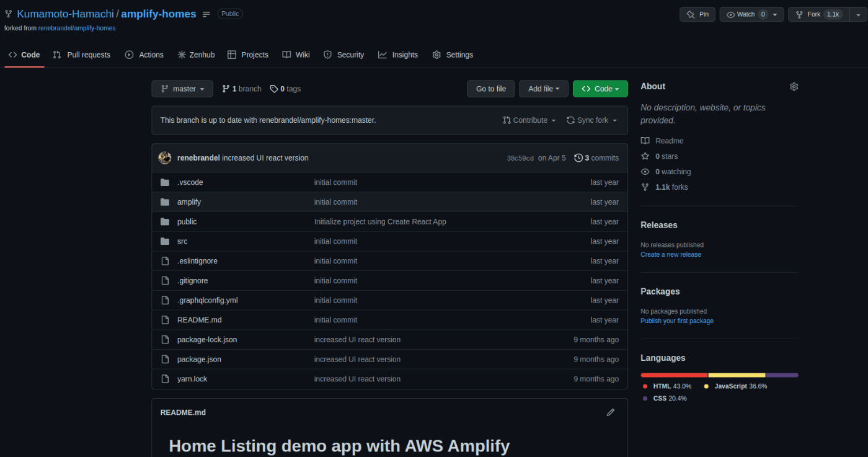Open the master branch selector
This screenshot has width=868, height=457.
tap(182, 89)
